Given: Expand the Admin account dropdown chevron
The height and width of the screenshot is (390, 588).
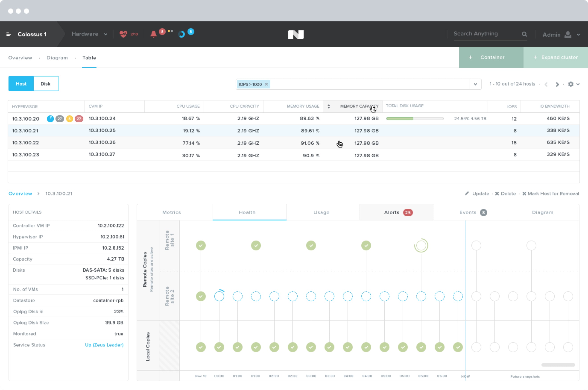Looking at the screenshot, I should pyautogui.click(x=579, y=35).
